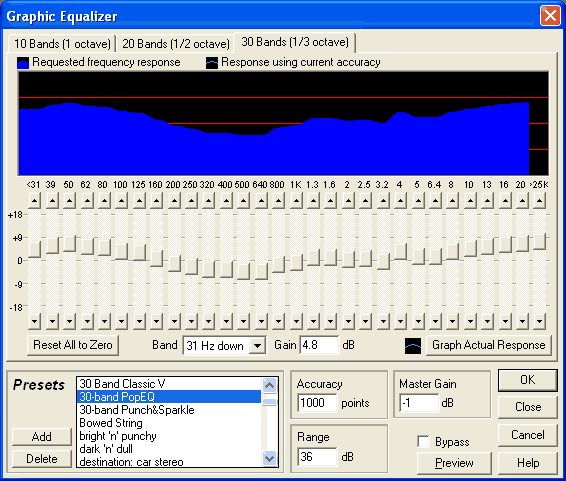Select preset 30-band PopEQ
Image resolution: width=566 pixels, height=481 pixels.
pos(169,397)
